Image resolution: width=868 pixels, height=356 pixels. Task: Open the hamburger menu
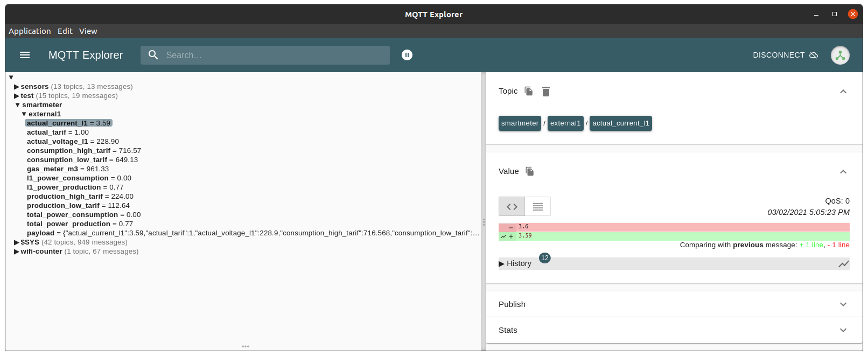click(x=25, y=55)
